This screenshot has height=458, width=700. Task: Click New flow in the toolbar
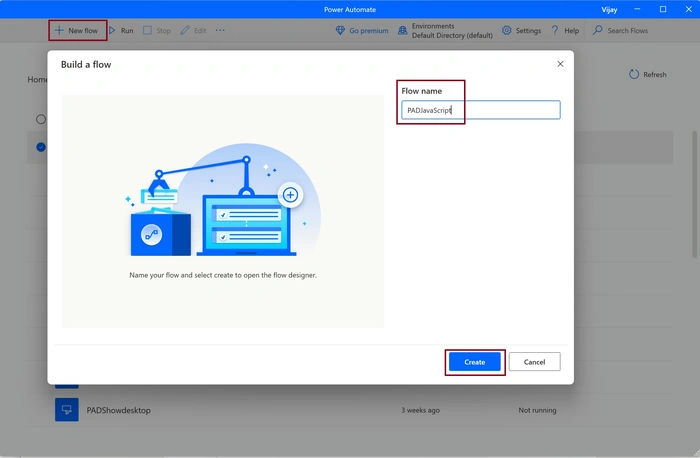pos(77,30)
